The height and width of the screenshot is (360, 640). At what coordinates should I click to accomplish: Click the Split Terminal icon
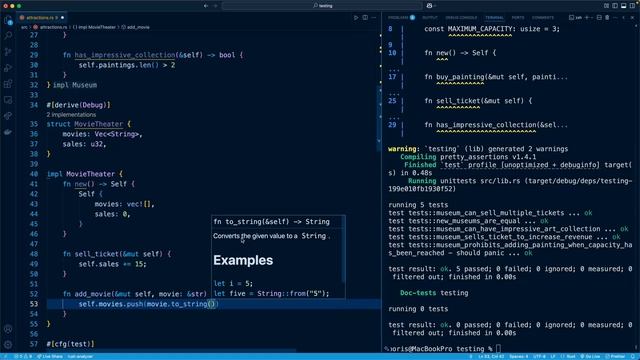[599, 18]
